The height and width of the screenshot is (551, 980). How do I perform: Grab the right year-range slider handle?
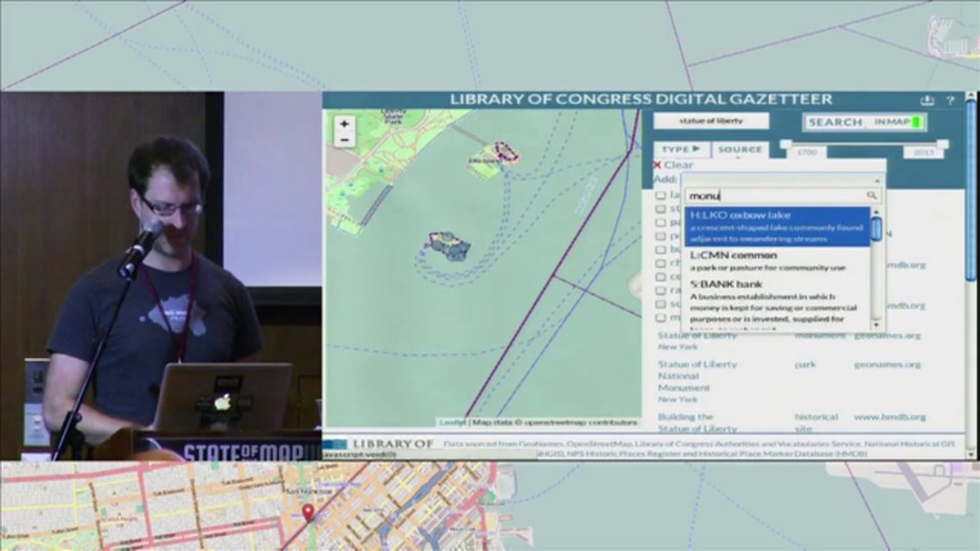coord(942,144)
